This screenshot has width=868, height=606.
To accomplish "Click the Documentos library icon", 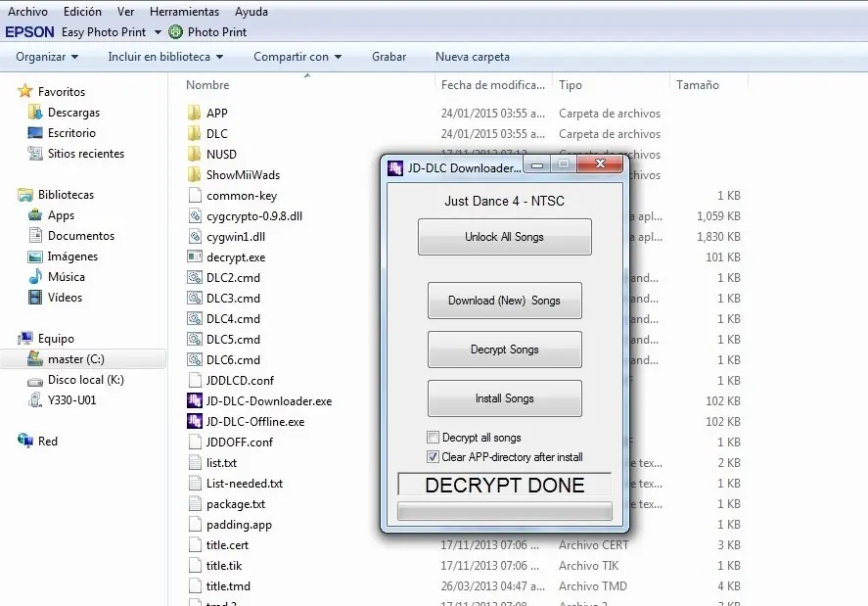I will point(35,235).
